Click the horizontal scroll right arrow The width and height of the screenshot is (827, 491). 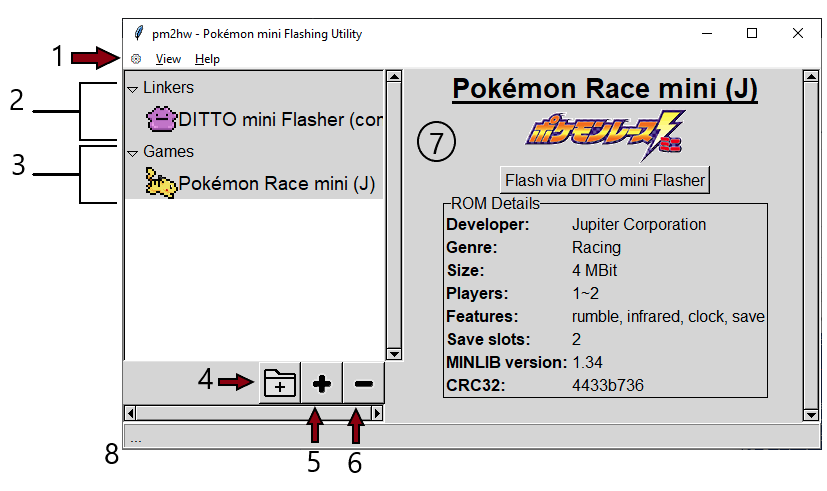click(377, 413)
